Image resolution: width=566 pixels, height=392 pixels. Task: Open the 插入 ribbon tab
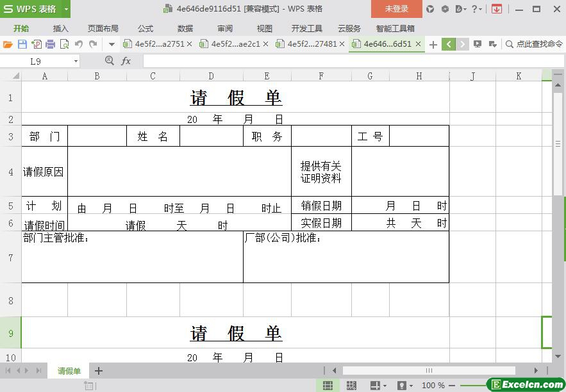60,28
